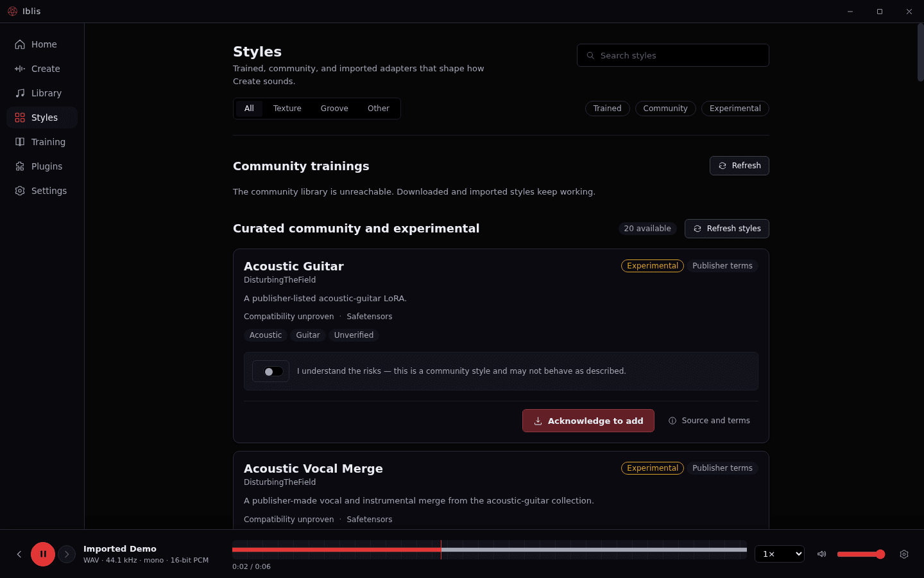The height and width of the screenshot is (578, 924).
Task: Switch to the Texture tab
Action: [x=287, y=109]
